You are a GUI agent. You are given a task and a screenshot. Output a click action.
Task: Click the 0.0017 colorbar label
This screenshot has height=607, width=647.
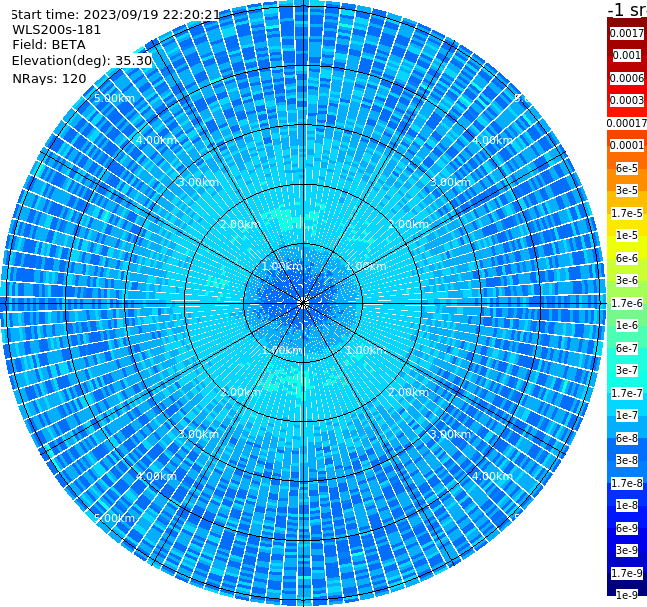click(627, 33)
